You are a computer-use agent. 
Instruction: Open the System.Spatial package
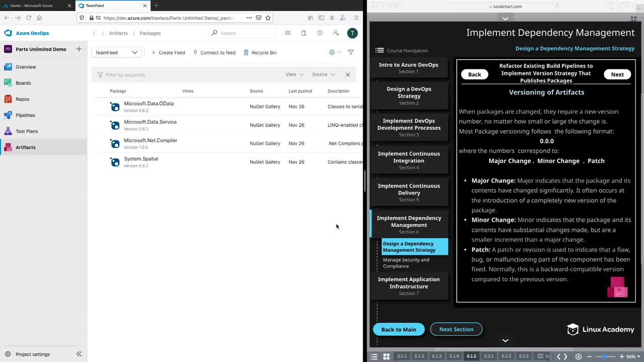[x=141, y=159]
